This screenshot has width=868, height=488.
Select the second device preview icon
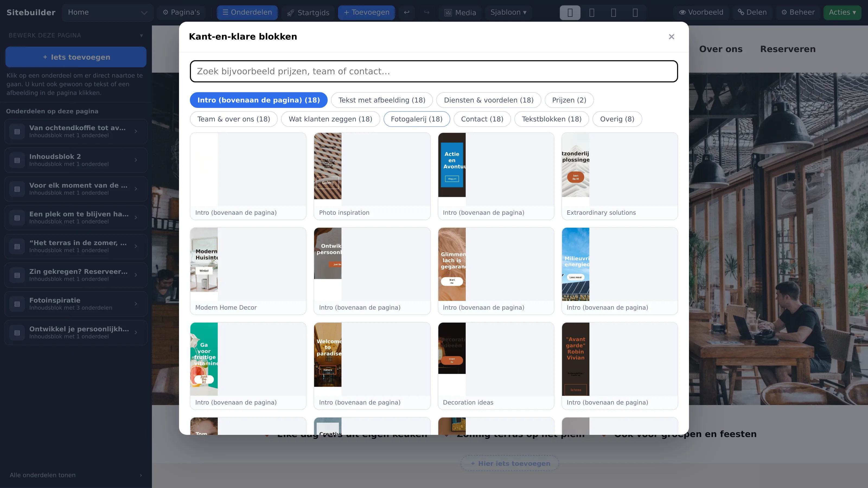click(x=592, y=12)
